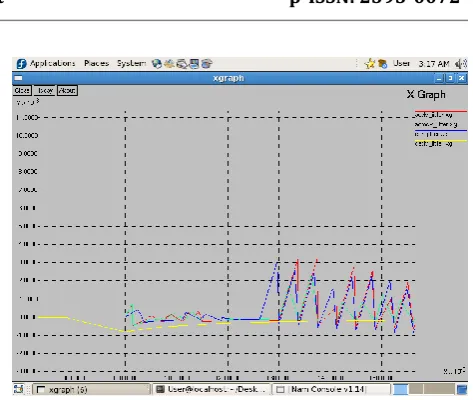Click the yellow star notification icon
This screenshot has width=473, height=400.
[x=370, y=64]
